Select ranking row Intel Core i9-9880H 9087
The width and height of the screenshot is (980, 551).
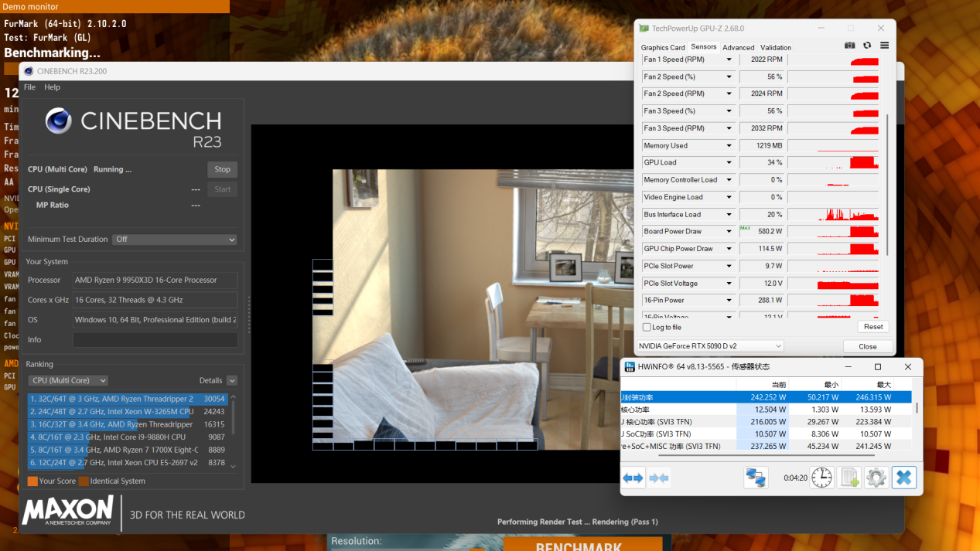tap(128, 437)
